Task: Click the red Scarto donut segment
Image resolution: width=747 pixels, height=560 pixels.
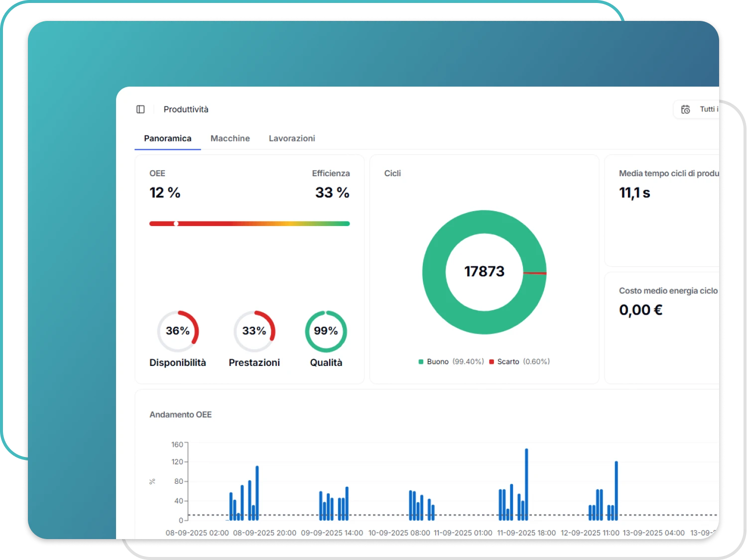Action: (x=535, y=273)
